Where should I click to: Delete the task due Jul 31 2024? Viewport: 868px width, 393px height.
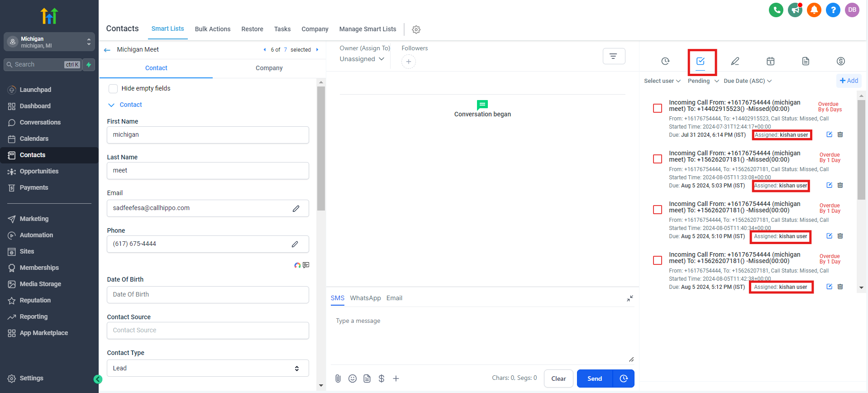[840, 134]
